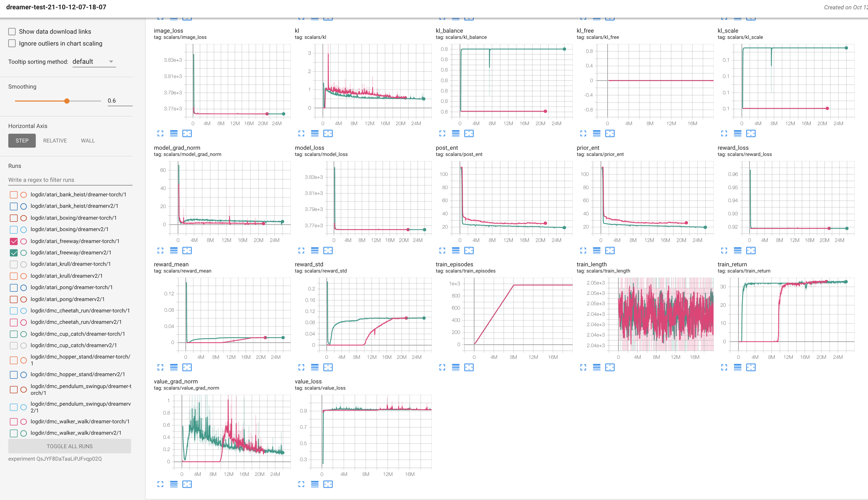The image size is (868, 500).
Task: Click TOGGLE ALL RUNS button
Action: coord(70,446)
